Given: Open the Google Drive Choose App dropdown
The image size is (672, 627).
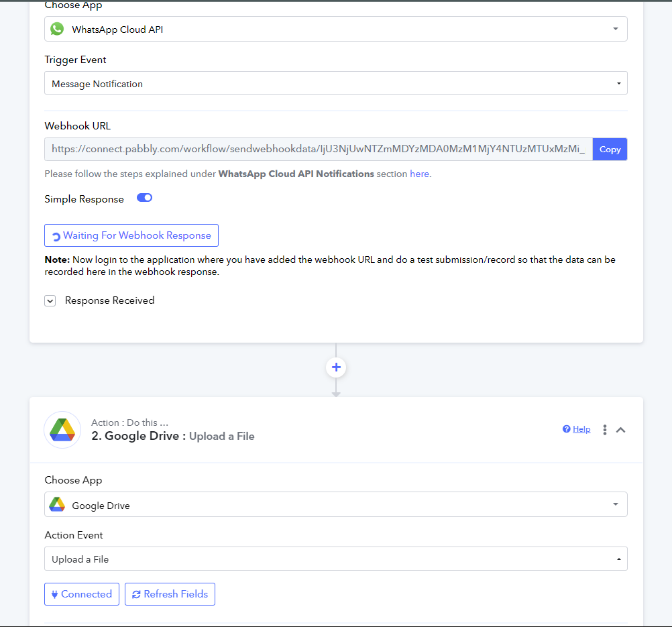Looking at the screenshot, I should pyautogui.click(x=335, y=504).
